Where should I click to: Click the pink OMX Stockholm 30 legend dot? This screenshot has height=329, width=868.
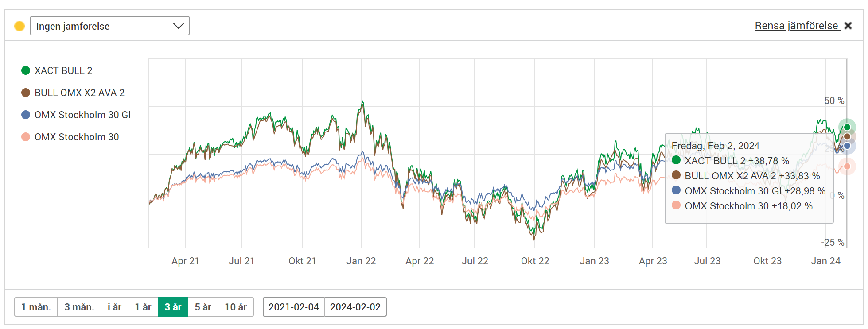click(26, 137)
